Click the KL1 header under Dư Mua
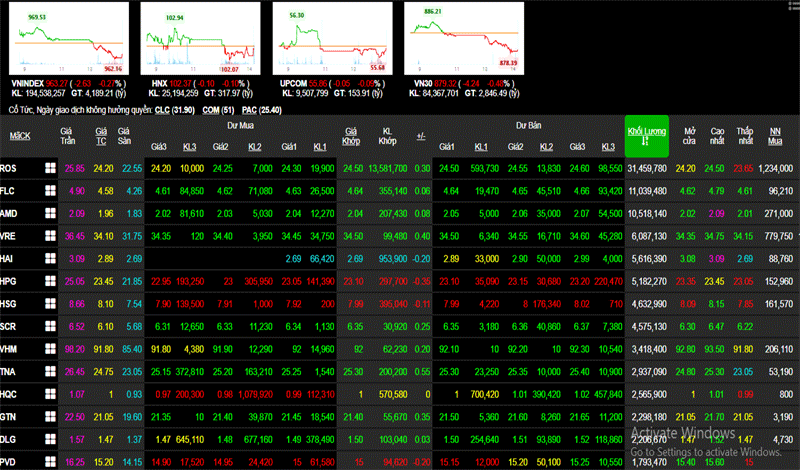 coord(320,147)
